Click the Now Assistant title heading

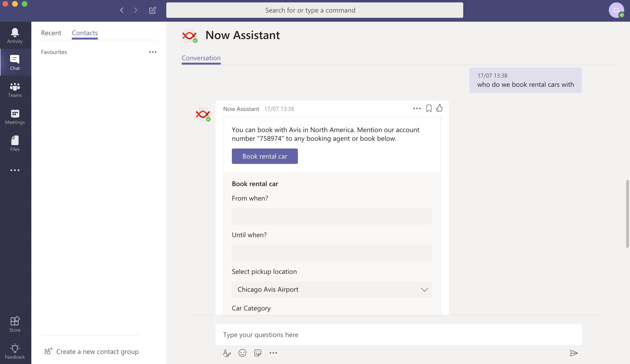242,35
